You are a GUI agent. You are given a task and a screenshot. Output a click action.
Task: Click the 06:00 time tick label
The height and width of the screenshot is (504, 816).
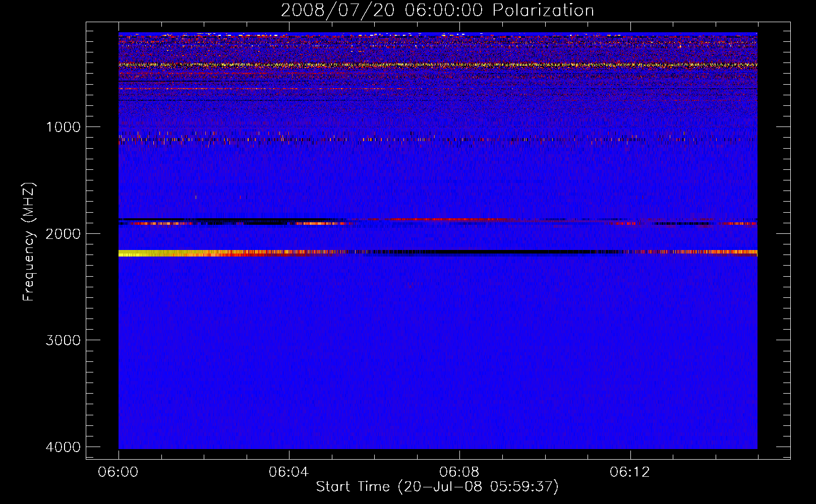119,472
